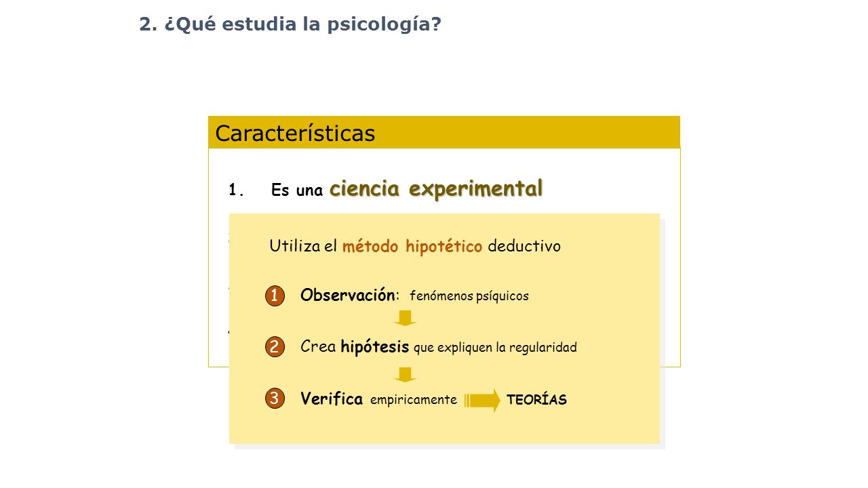868x488 pixels.
Task: Click the Características header bar
Action: (x=444, y=132)
